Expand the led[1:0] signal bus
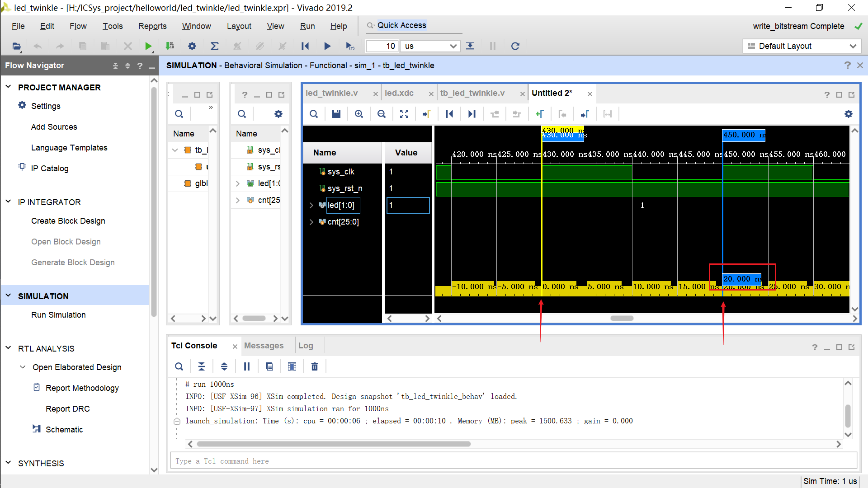The width and height of the screenshot is (868, 488). pos(311,205)
